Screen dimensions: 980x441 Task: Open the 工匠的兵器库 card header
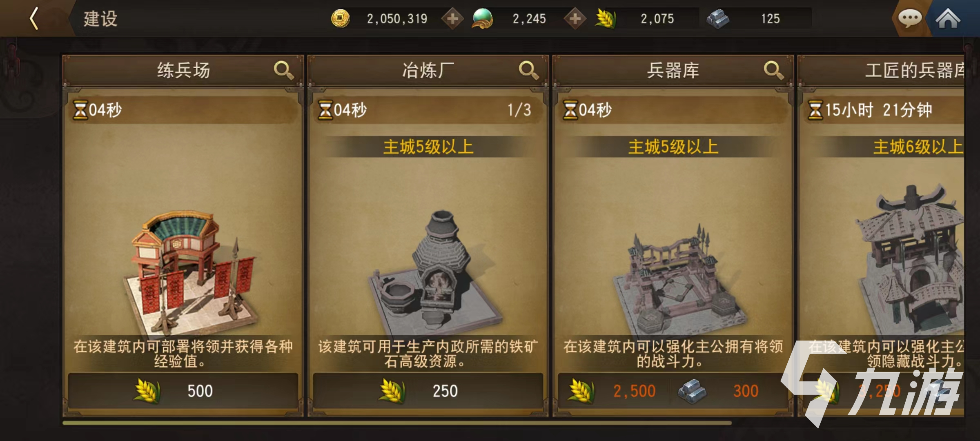(x=881, y=70)
